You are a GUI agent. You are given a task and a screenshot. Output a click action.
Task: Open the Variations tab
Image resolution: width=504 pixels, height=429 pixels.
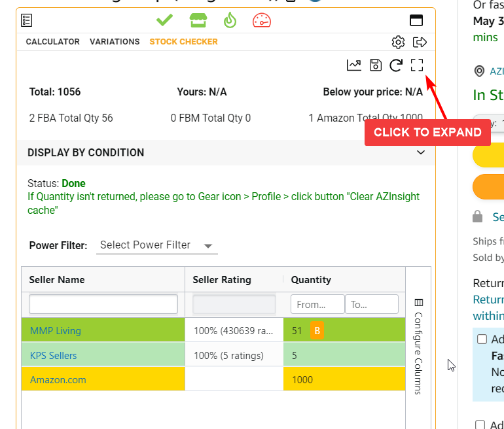tap(115, 42)
